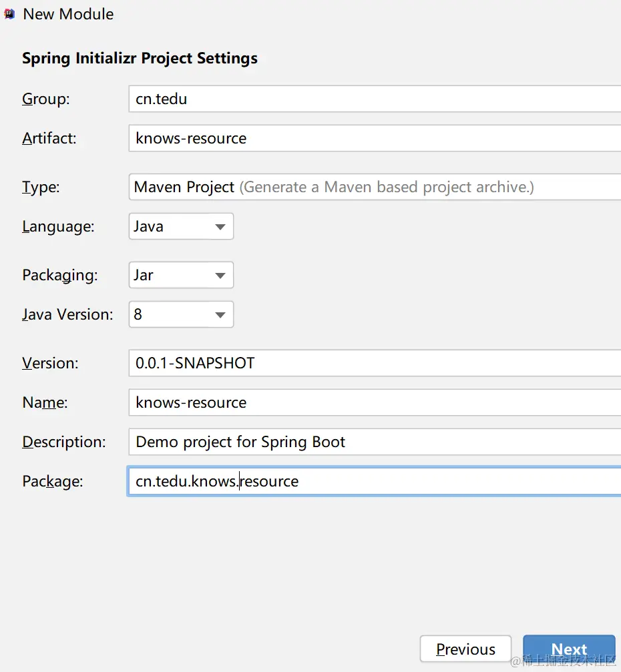Click the Packaging label

59,275
